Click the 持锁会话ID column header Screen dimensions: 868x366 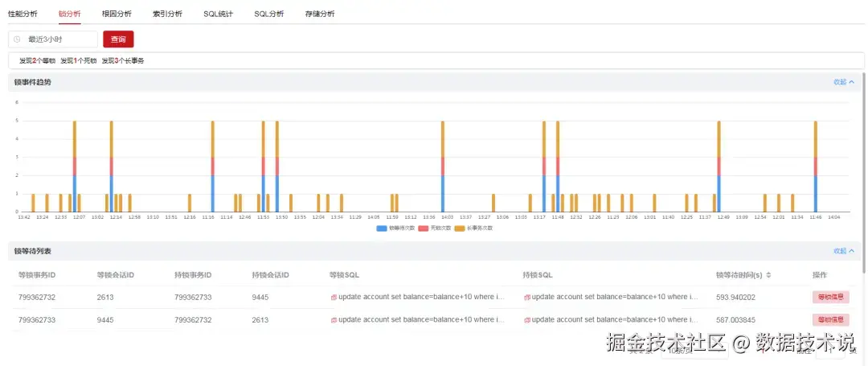coord(271,275)
